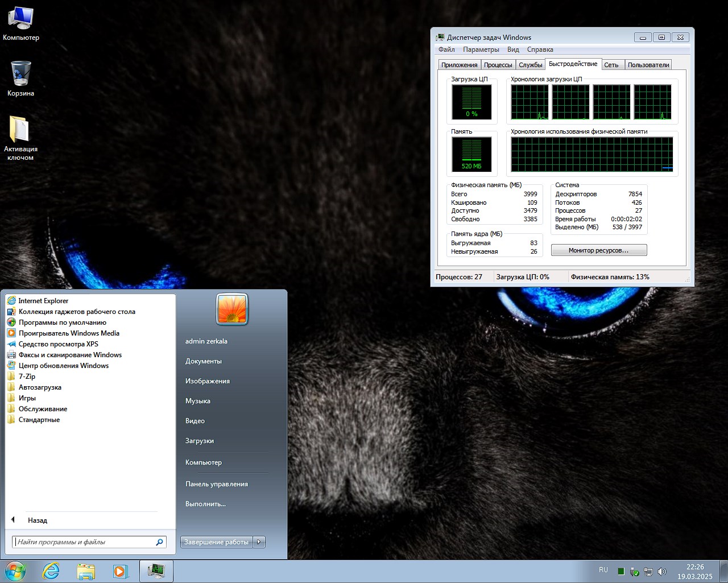728x583 pixels.
Task: Focus the Найти программы и файлы search box
Action: [x=89, y=542]
